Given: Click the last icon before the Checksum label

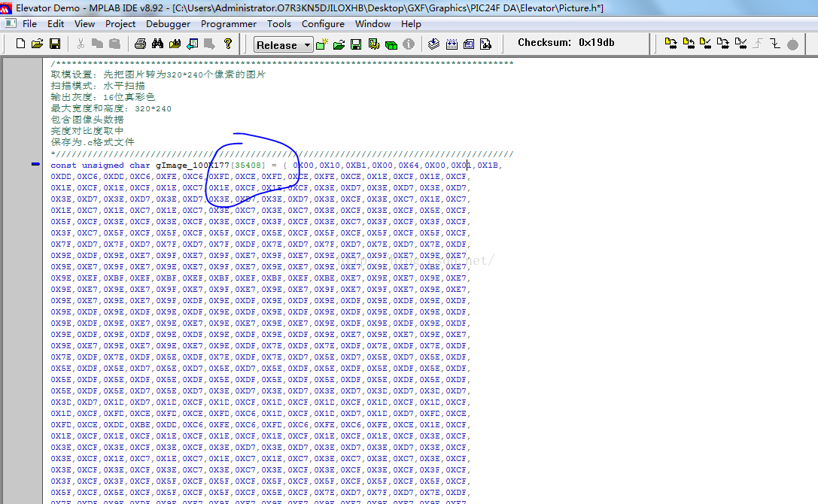Looking at the screenshot, I should 485,44.
